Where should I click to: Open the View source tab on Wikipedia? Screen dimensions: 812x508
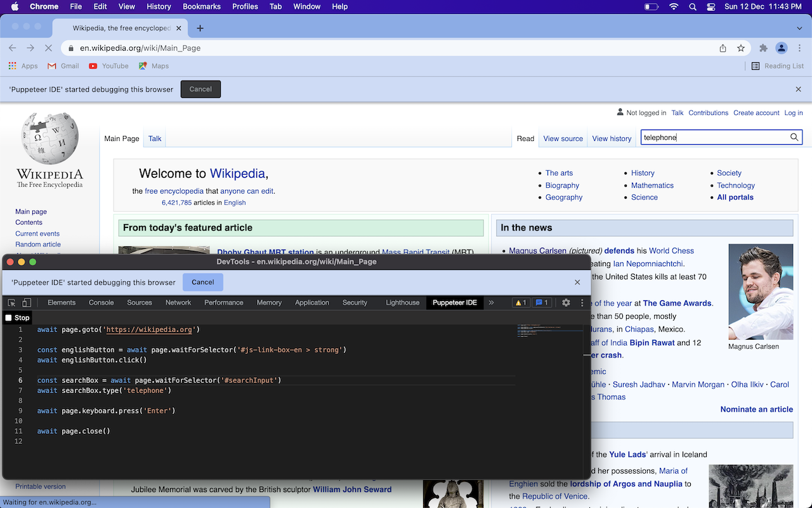[563, 138]
